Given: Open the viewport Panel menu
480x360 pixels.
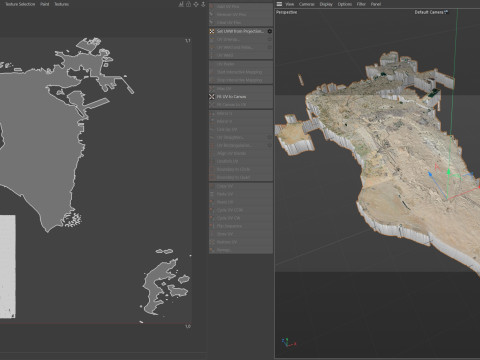Looking at the screenshot, I should coord(376,4).
